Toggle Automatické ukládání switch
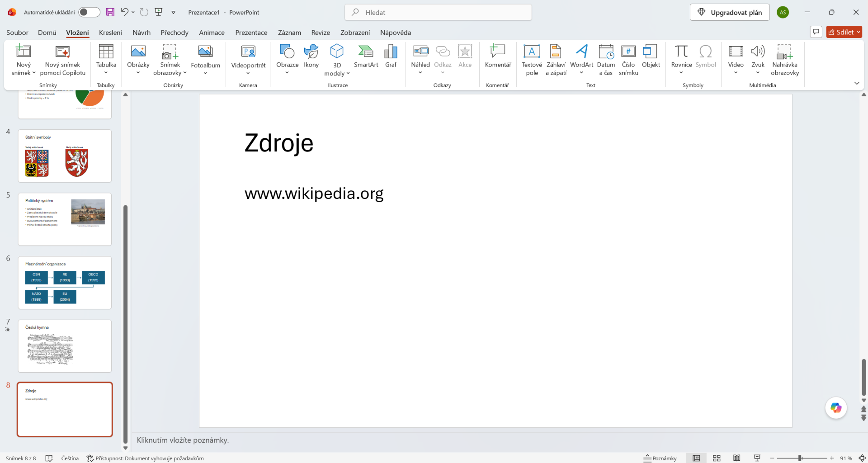Screen dimensions: 868x463 89,12
